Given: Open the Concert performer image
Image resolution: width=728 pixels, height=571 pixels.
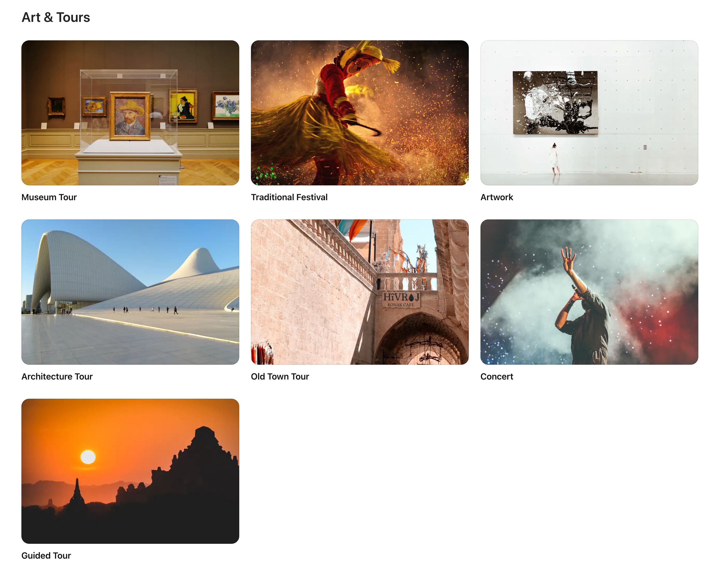Looking at the screenshot, I should pyautogui.click(x=589, y=292).
